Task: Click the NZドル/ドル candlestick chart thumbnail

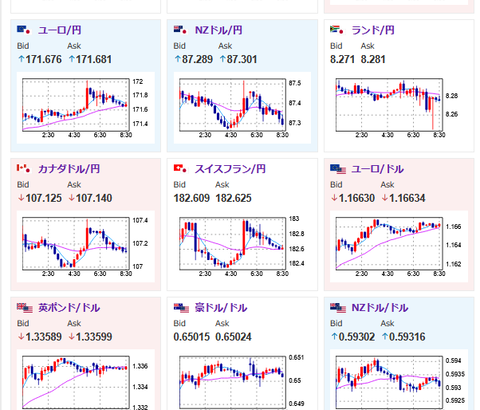Action: 399,380
